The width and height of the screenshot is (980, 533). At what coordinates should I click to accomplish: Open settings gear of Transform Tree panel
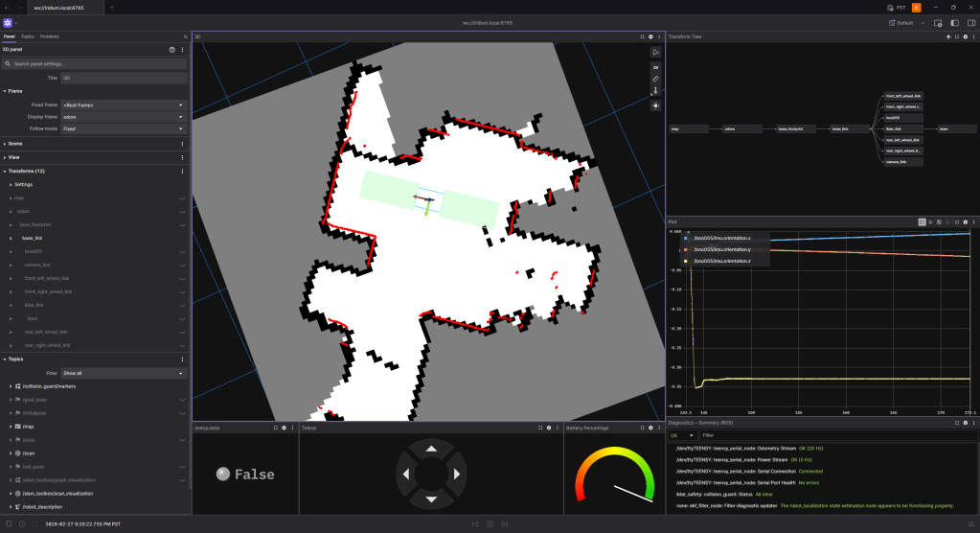pyautogui.click(x=965, y=36)
